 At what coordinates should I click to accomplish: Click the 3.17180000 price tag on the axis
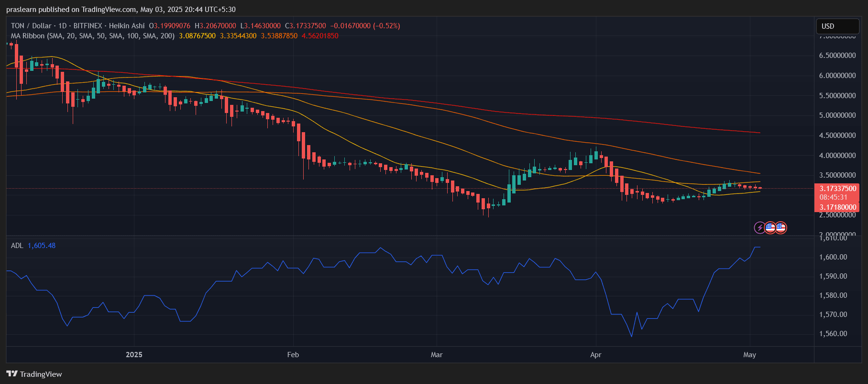click(837, 207)
